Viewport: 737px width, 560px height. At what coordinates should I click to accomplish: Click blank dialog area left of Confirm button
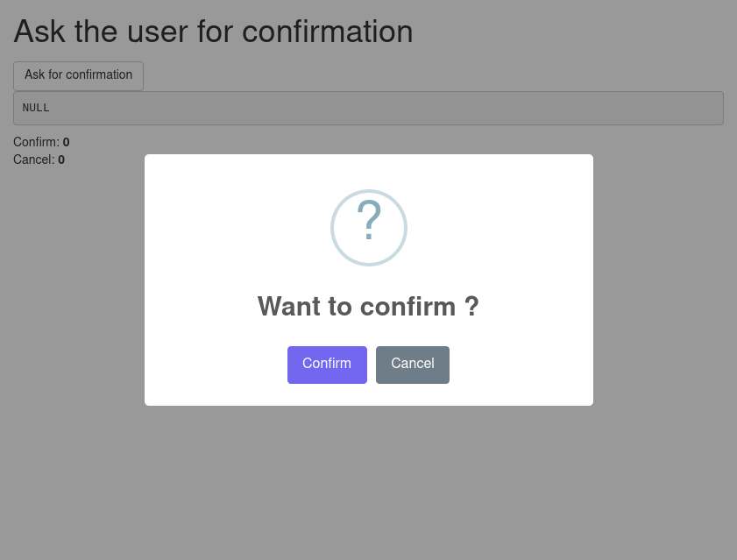pyautogui.click(x=215, y=365)
